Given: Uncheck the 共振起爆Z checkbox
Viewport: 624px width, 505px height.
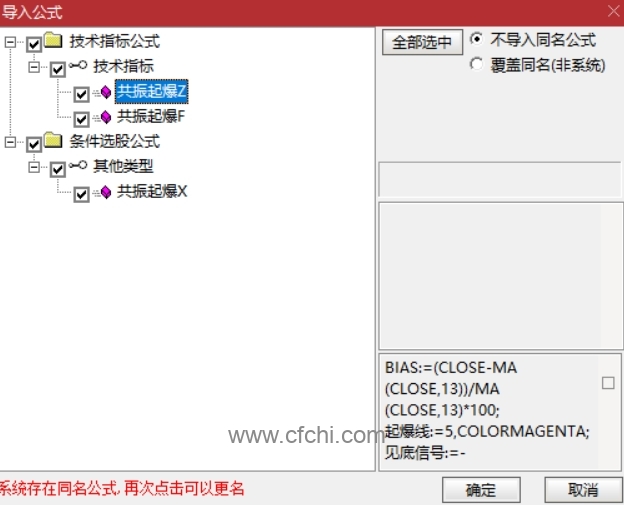Looking at the screenshot, I should pyautogui.click(x=81, y=94).
